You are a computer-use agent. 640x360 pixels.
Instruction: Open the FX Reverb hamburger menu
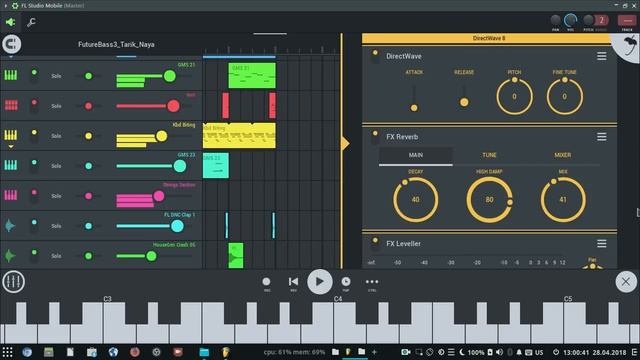602,137
